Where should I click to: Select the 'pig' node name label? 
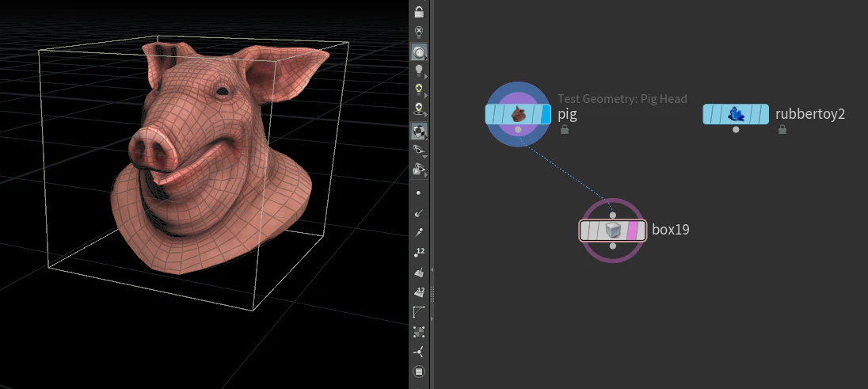[567, 115]
